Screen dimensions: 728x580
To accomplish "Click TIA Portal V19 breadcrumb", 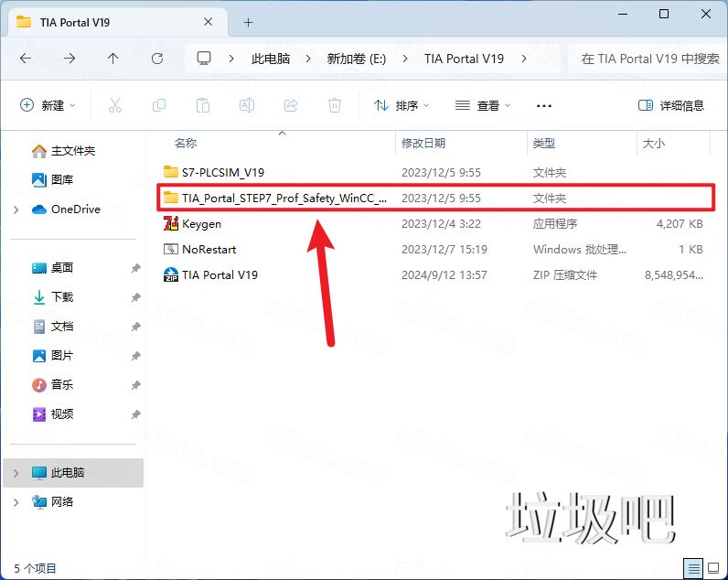I will coord(464,59).
